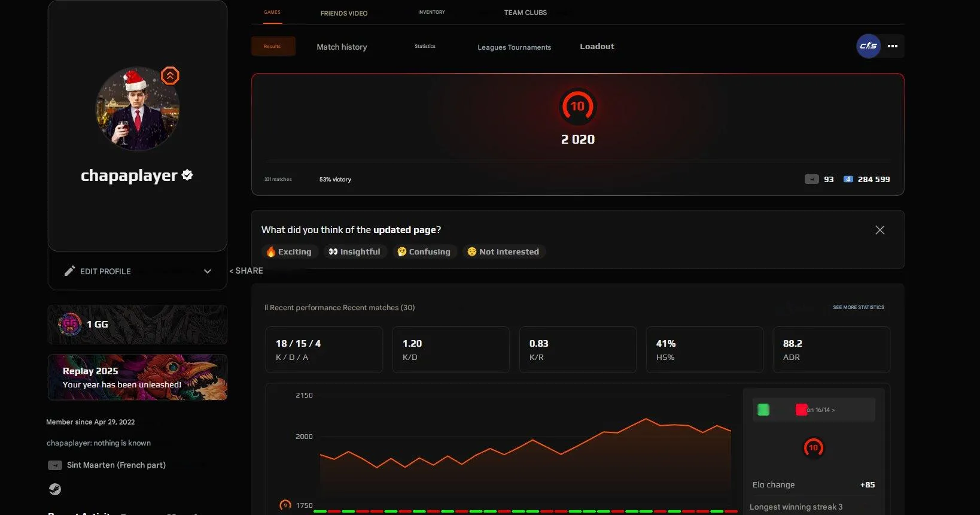Open the three-dots more options menu
Viewport: 980px width, 515px height.
(x=893, y=46)
